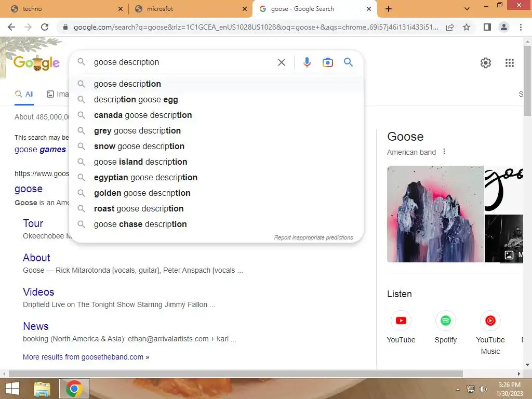This screenshot has width=532, height=399.
Task: Go back with browser back arrow
Action: [x=11, y=27]
